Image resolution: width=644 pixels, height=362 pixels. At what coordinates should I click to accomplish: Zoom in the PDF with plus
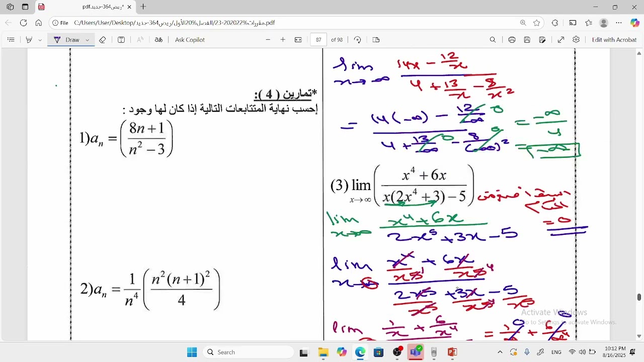(283, 40)
